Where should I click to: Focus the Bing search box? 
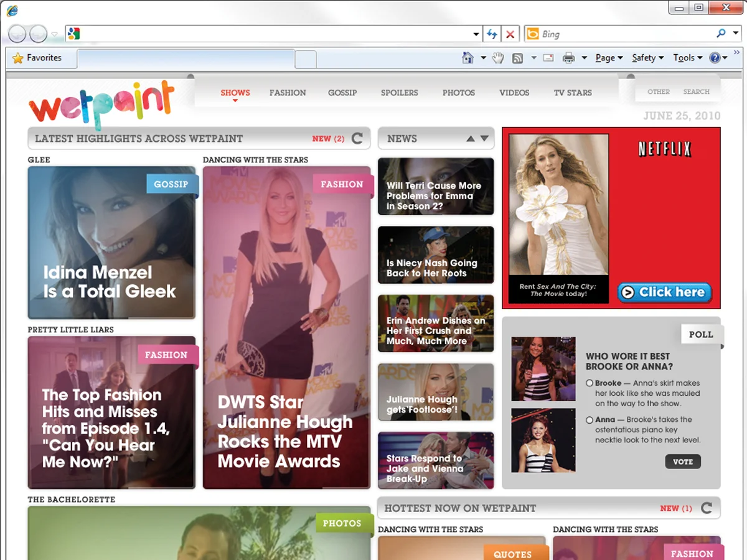626,34
